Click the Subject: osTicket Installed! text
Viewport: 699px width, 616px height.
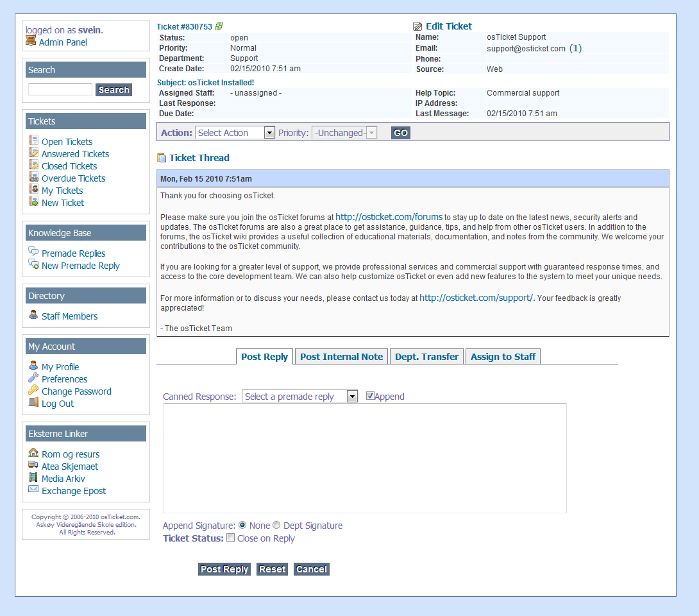[x=205, y=83]
